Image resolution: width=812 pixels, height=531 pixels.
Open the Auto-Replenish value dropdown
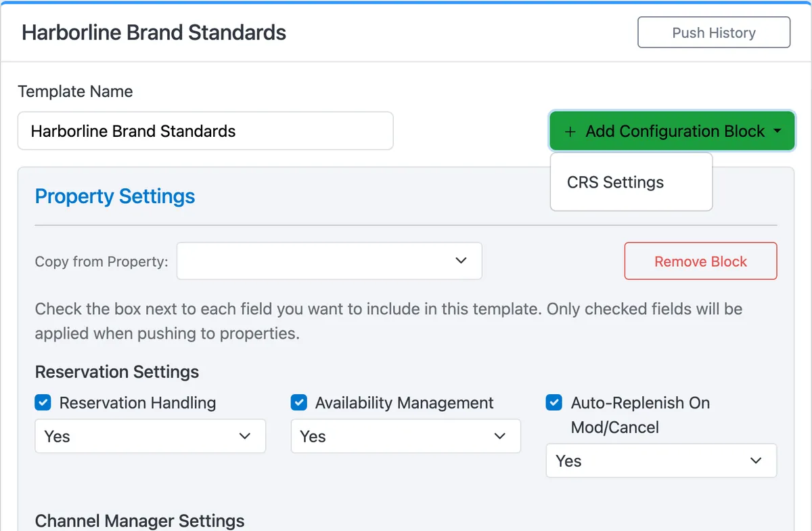pos(661,461)
